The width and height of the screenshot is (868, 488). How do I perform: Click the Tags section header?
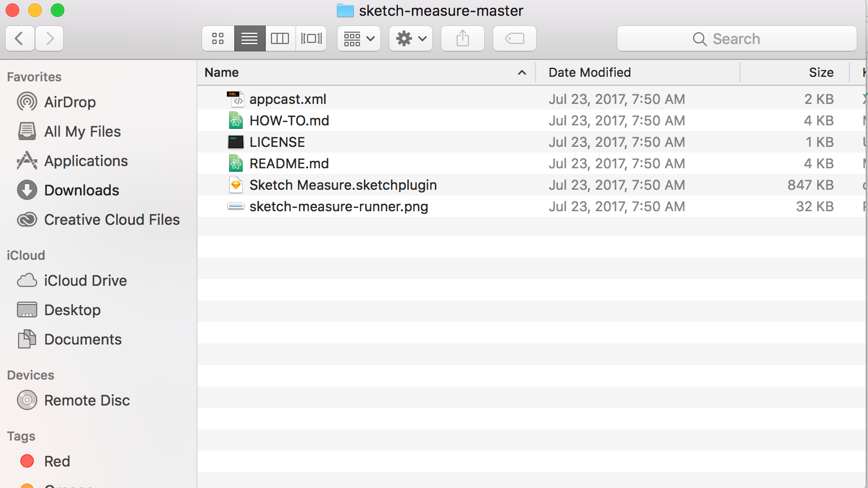[x=21, y=436]
